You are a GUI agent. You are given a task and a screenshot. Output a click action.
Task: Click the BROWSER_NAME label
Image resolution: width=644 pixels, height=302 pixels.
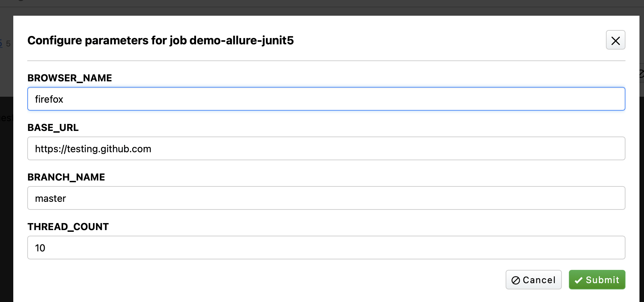pyautogui.click(x=70, y=78)
